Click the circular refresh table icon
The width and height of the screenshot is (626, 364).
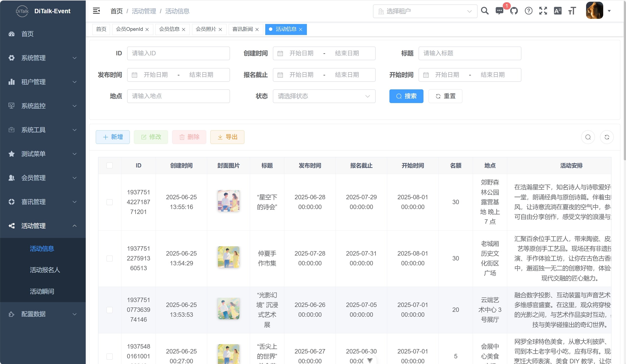click(x=607, y=137)
